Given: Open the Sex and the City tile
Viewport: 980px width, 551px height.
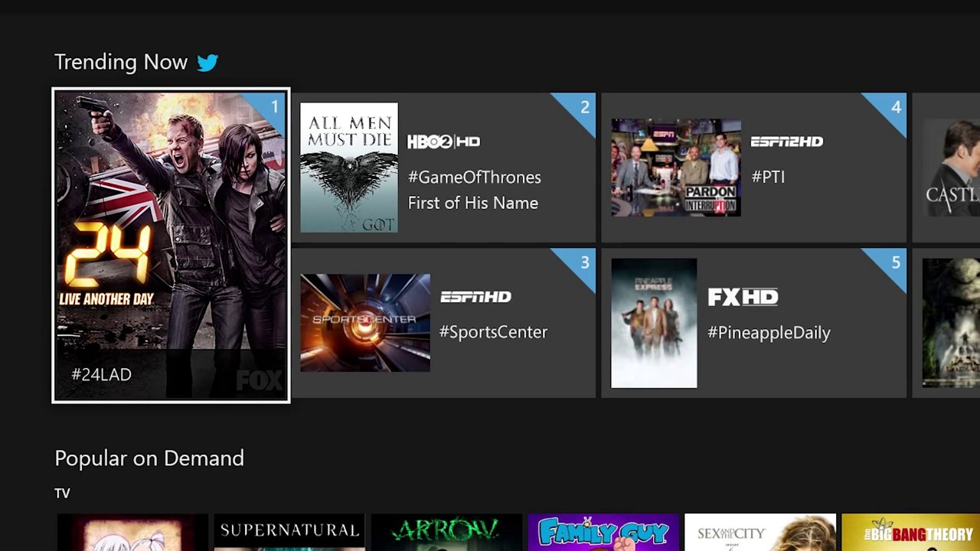Looking at the screenshot, I should point(760,533).
